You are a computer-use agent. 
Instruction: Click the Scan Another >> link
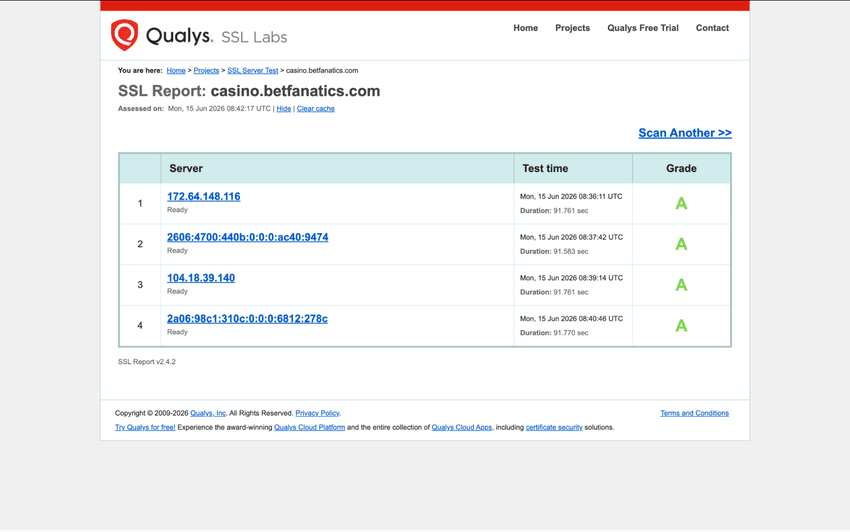685,133
